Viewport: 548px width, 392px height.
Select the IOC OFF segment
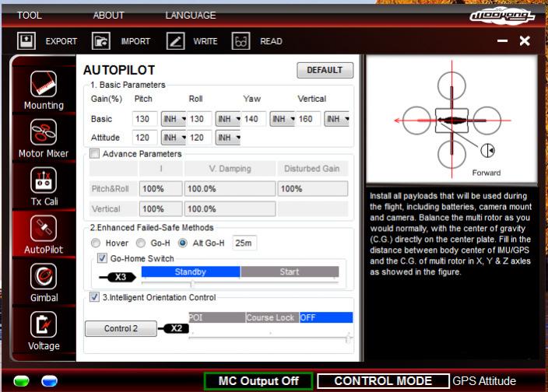[x=326, y=317]
